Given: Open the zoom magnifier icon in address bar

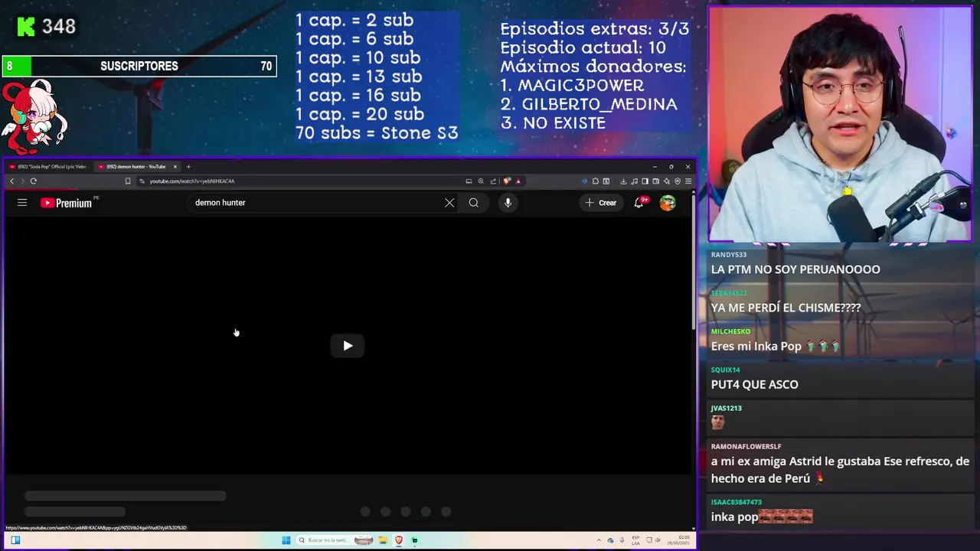Looking at the screenshot, I should click(x=481, y=181).
